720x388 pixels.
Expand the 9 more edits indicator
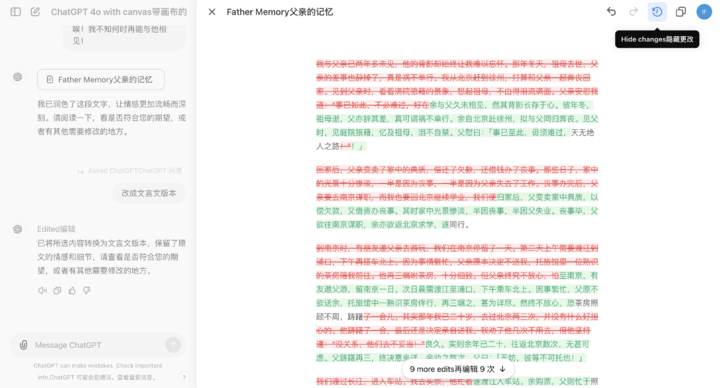(458, 369)
